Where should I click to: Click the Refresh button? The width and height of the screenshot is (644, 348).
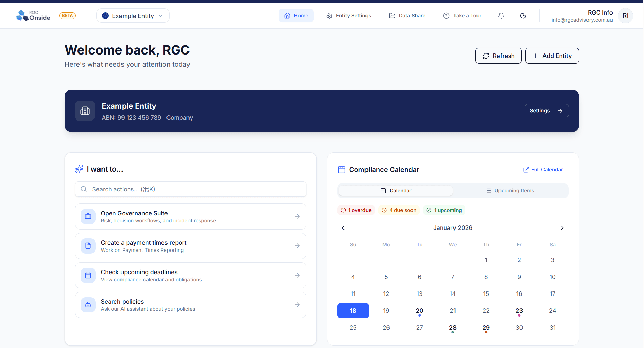tap(498, 56)
